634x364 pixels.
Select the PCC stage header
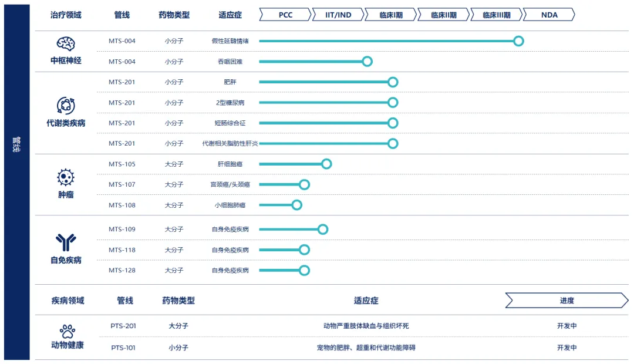tap(285, 15)
